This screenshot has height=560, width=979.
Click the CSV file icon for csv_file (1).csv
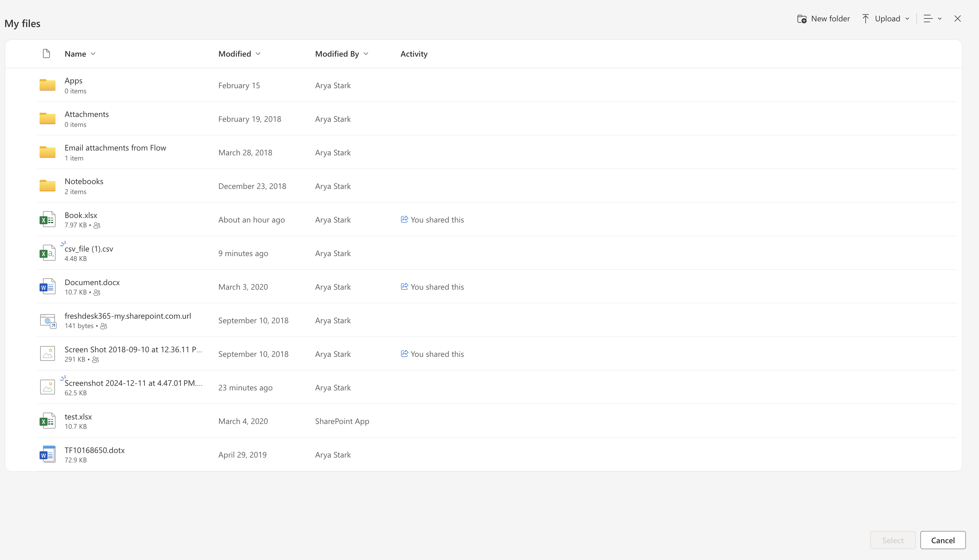47,253
